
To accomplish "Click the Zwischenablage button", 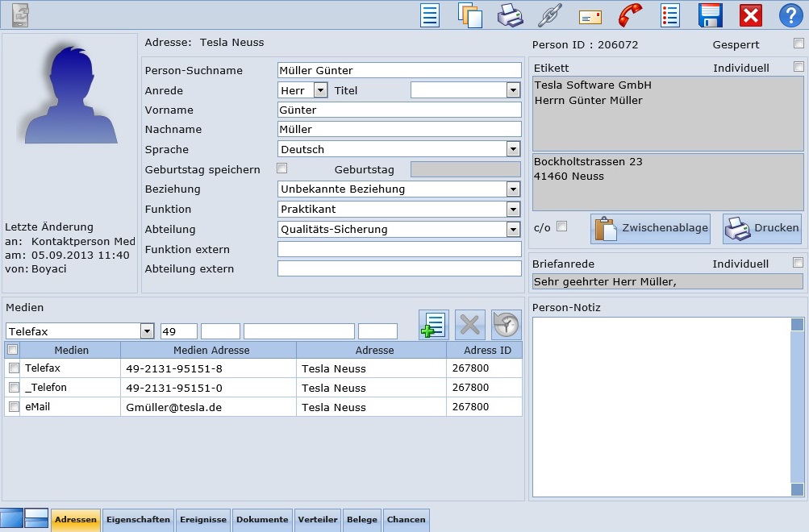I will point(651,228).
